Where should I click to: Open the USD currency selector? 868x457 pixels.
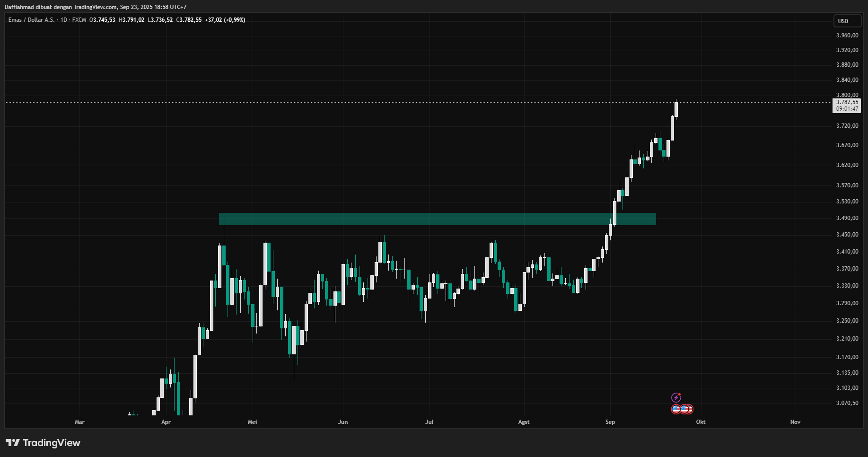[x=843, y=21]
